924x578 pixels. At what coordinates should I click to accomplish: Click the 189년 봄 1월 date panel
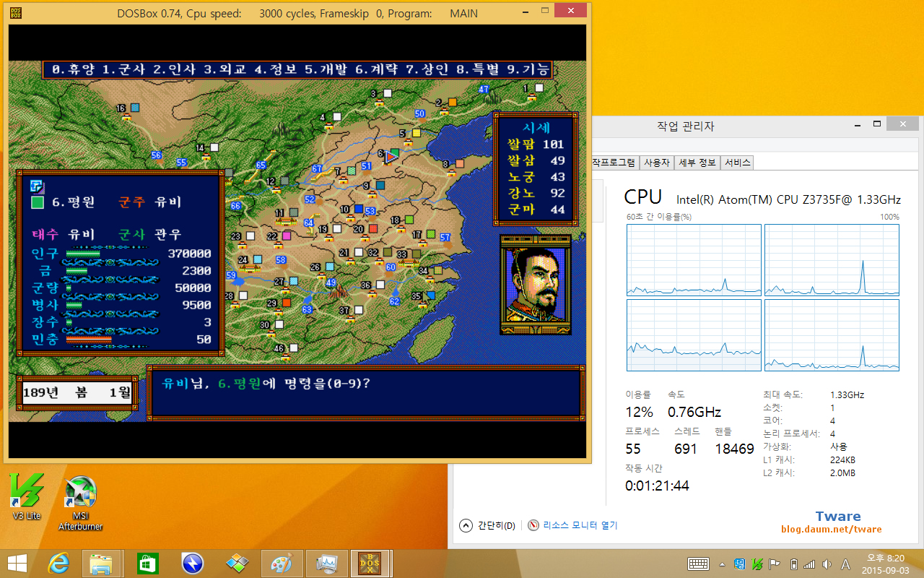[77, 394]
